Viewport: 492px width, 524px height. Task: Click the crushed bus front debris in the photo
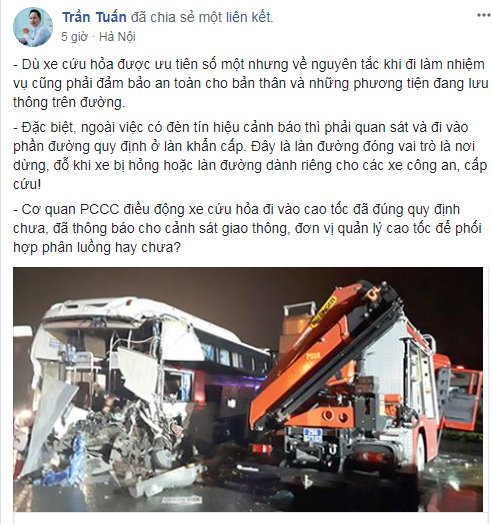coord(110,444)
